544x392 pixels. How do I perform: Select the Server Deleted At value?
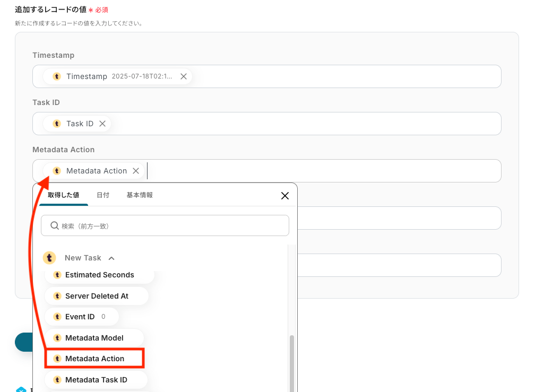pos(97,296)
